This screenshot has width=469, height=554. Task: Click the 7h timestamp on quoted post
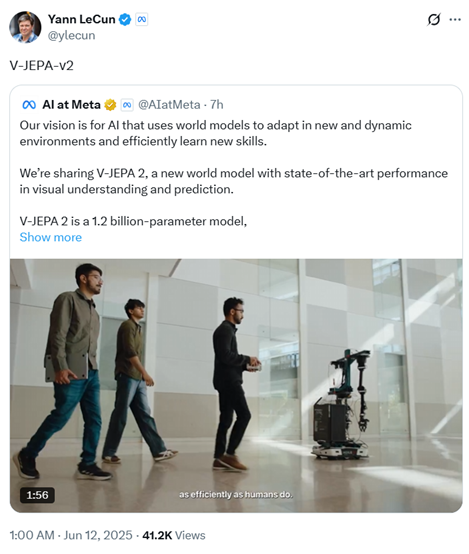click(x=217, y=105)
